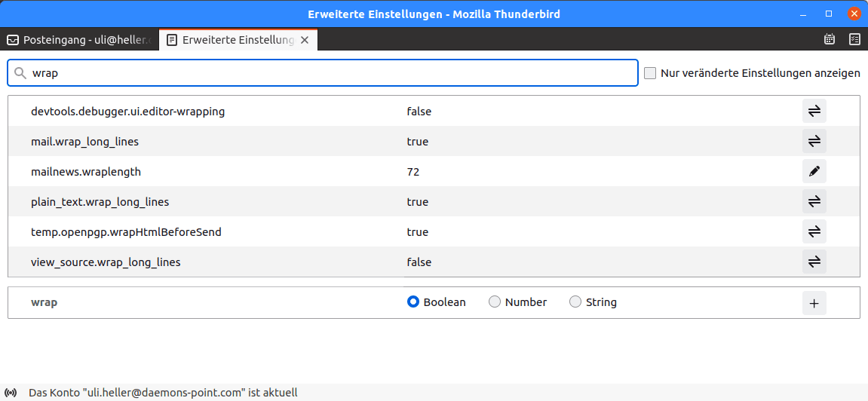This screenshot has height=401, width=868.
Task: Select the Boolean radio option
Action: tap(413, 302)
